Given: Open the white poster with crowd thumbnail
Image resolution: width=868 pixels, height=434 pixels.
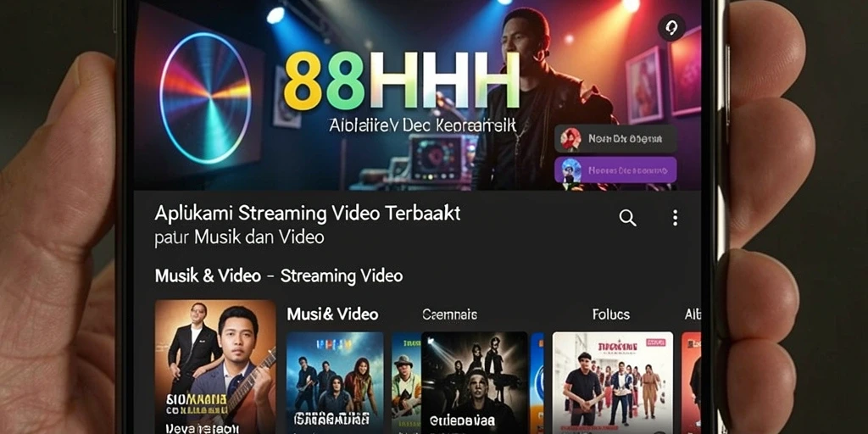Looking at the screenshot, I should coord(613,382).
